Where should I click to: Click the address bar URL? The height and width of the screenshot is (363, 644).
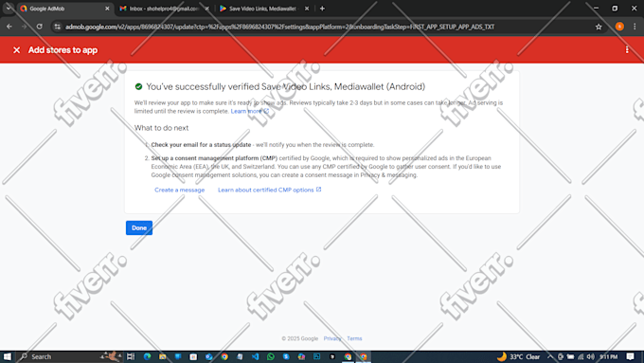pyautogui.click(x=279, y=27)
